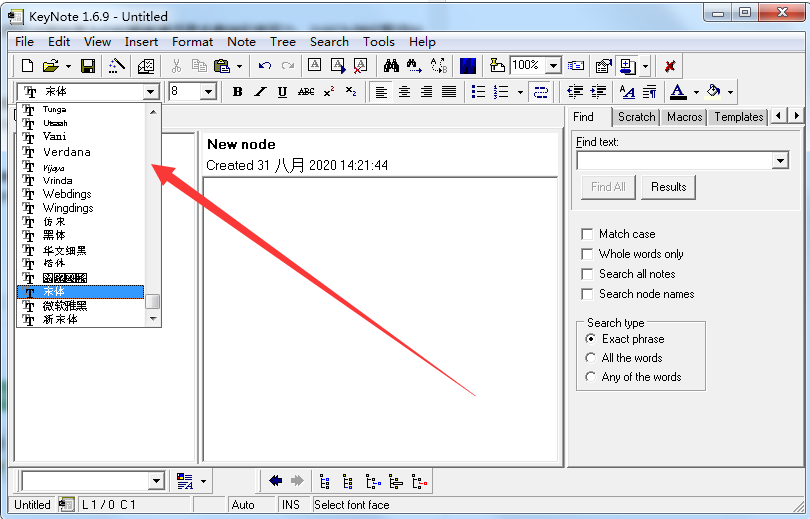Image resolution: width=810 pixels, height=519 pixels.
Task: Click the binoculars find icon
Action: pyautogui.click(x=391, y=66)
